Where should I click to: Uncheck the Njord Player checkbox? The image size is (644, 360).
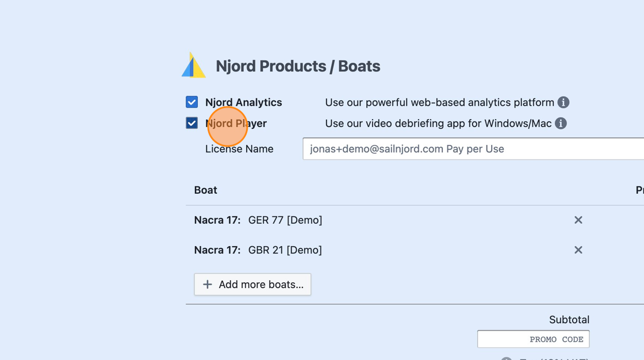(192, 123)
